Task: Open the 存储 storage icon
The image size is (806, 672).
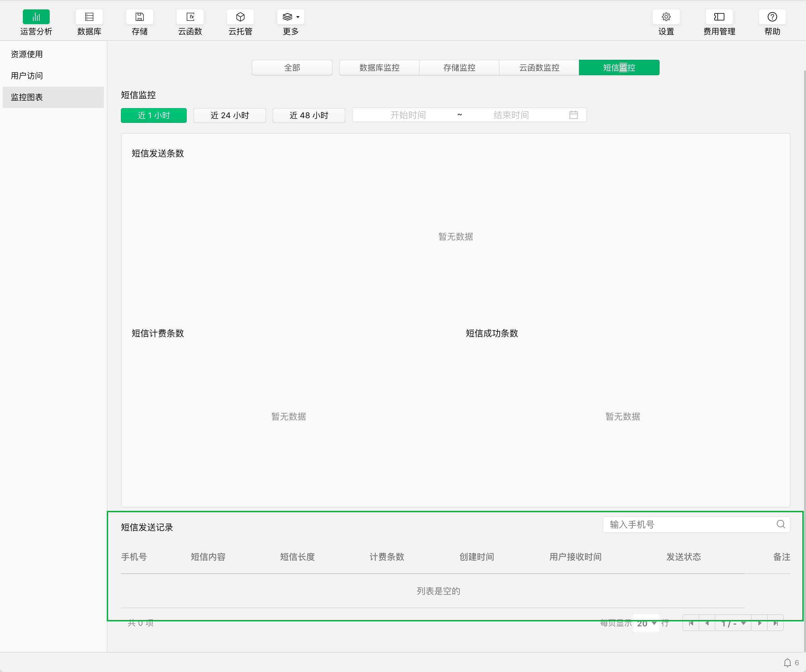Action: coord(139,17)
